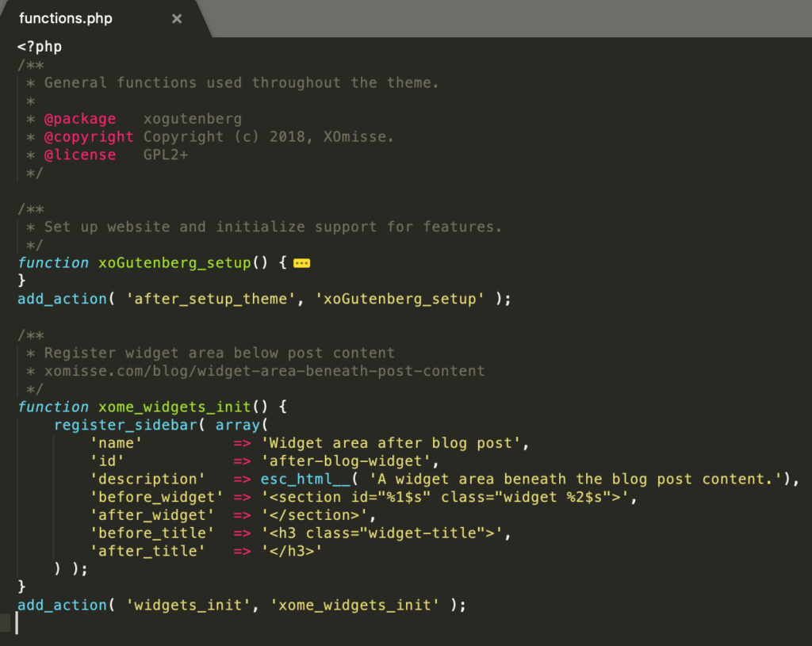This screenshot has width=812, height=646.
Task: Click the 'esc_html__' function call
Action: click(305, 480)
